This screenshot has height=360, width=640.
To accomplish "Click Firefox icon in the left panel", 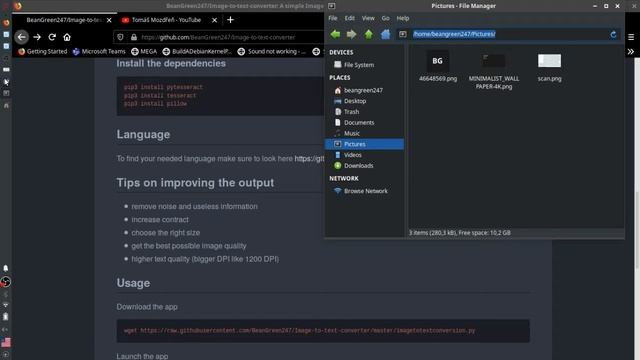I will point(6,23).
